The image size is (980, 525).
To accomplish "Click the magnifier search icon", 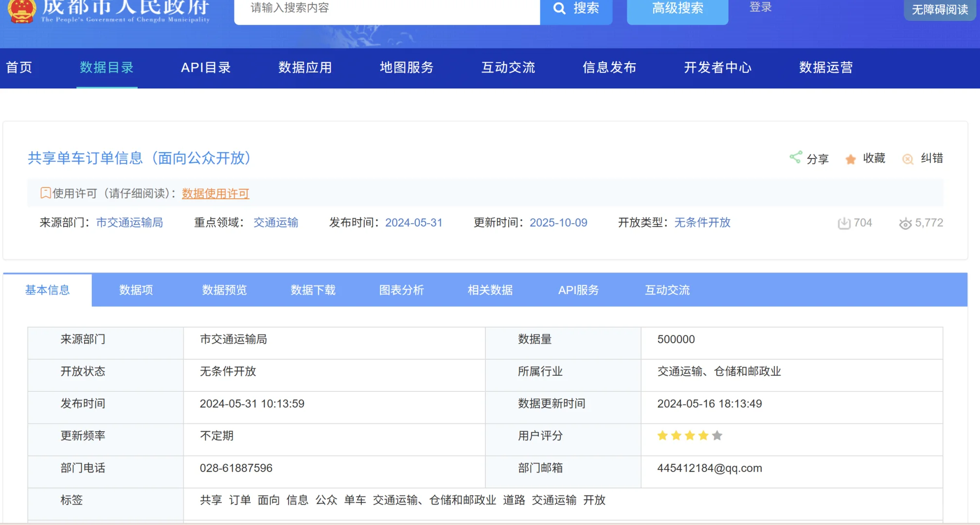I will (x=559, y=8).
